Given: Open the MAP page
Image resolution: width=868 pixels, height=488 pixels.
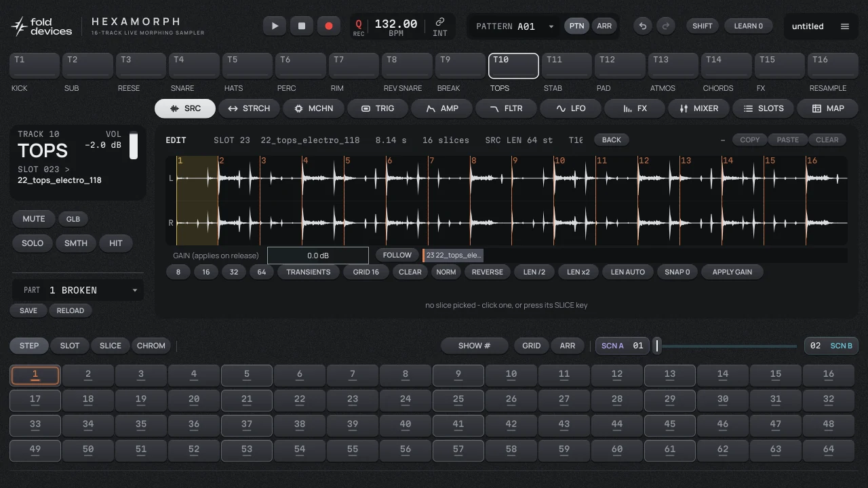Looking at the screenshot, I should point(827,108).
